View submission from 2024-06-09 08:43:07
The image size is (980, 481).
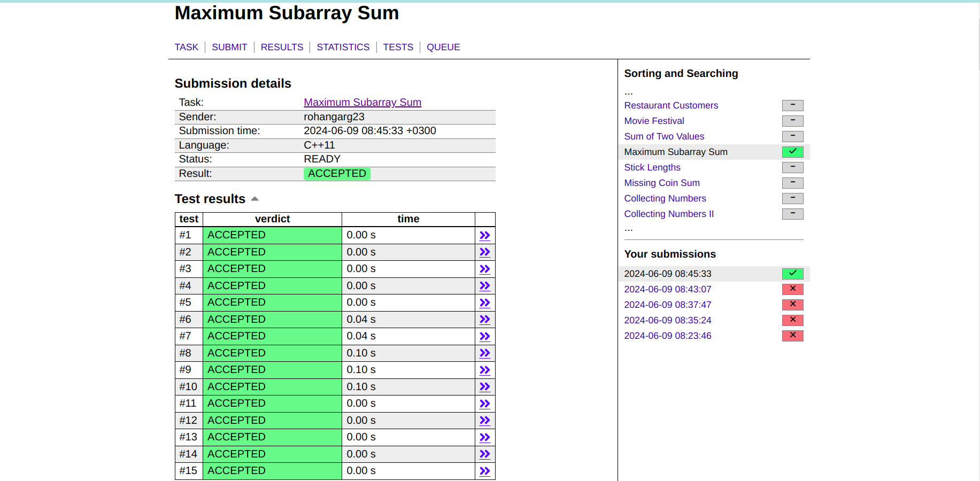668,289
